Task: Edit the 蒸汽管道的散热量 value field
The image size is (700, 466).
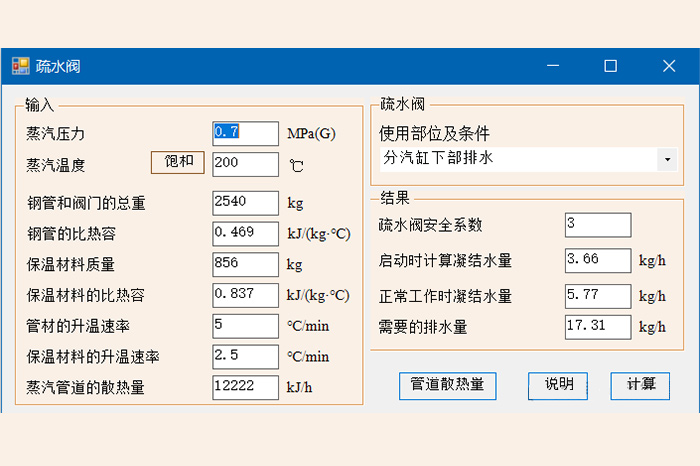Action: [245, 387]
